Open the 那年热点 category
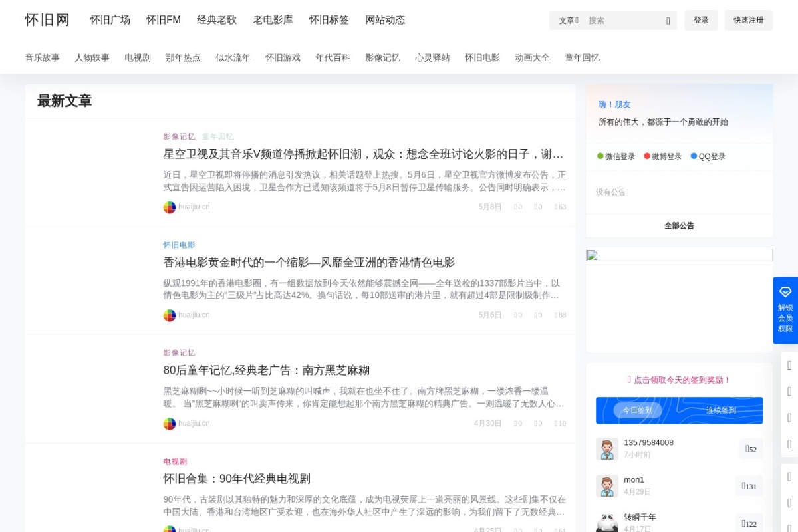Screen dimensions: 798x532 click(x=183, y=58)
